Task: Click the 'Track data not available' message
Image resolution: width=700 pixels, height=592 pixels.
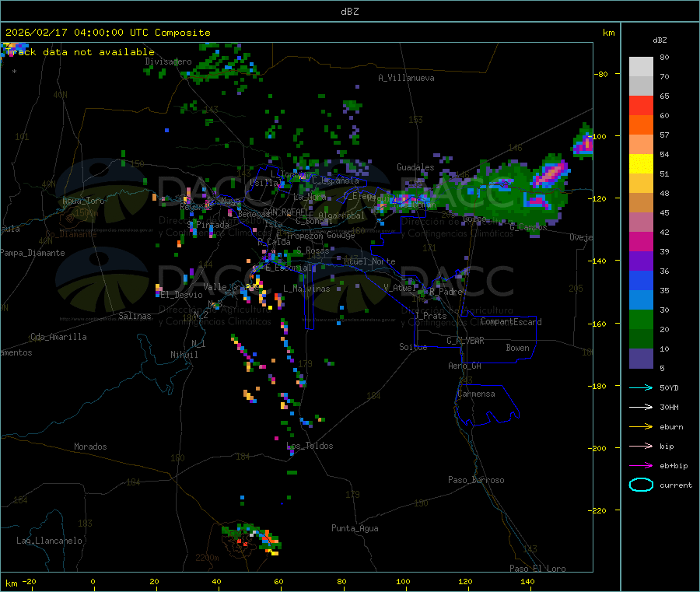Action: (80, 52)
